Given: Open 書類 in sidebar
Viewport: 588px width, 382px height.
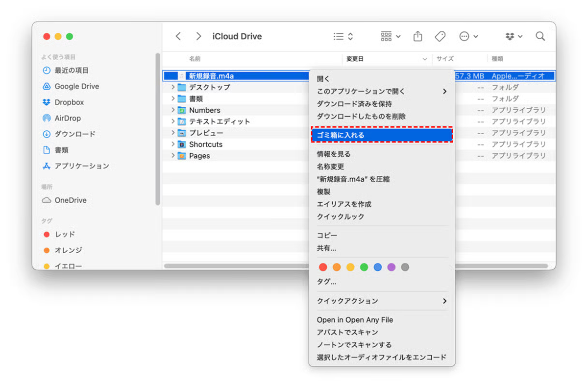Looking at the screenshot, I should (55, 150).
